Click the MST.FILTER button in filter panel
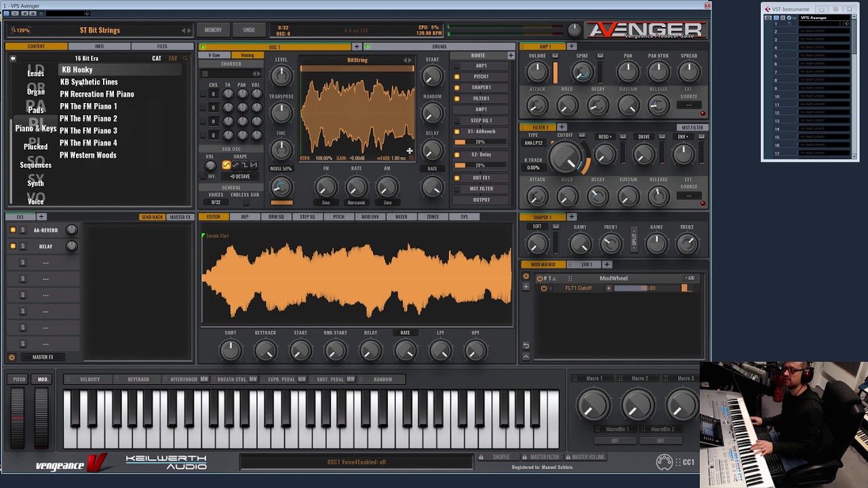Viewport: 868px width, 488px height. coord(692,127)
